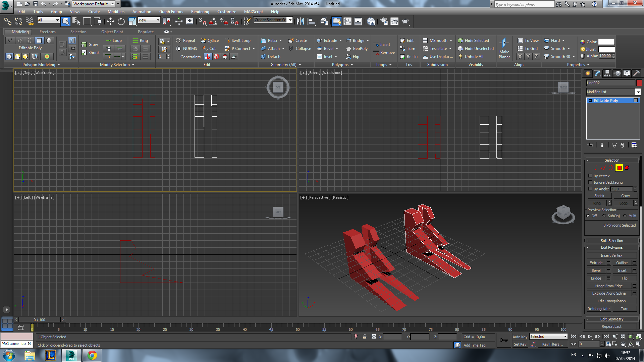Open the Modifiers menu

click(x=116, y=12)
